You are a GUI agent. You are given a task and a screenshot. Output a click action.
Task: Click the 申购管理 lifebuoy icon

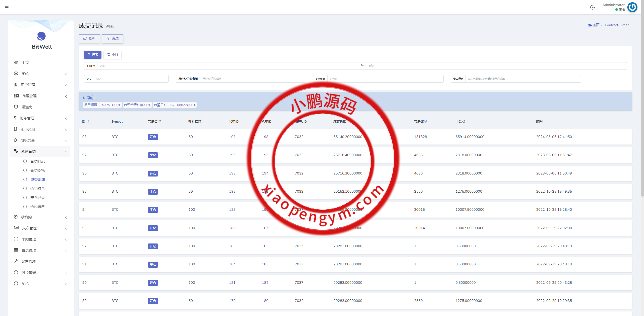coord(16,239)
